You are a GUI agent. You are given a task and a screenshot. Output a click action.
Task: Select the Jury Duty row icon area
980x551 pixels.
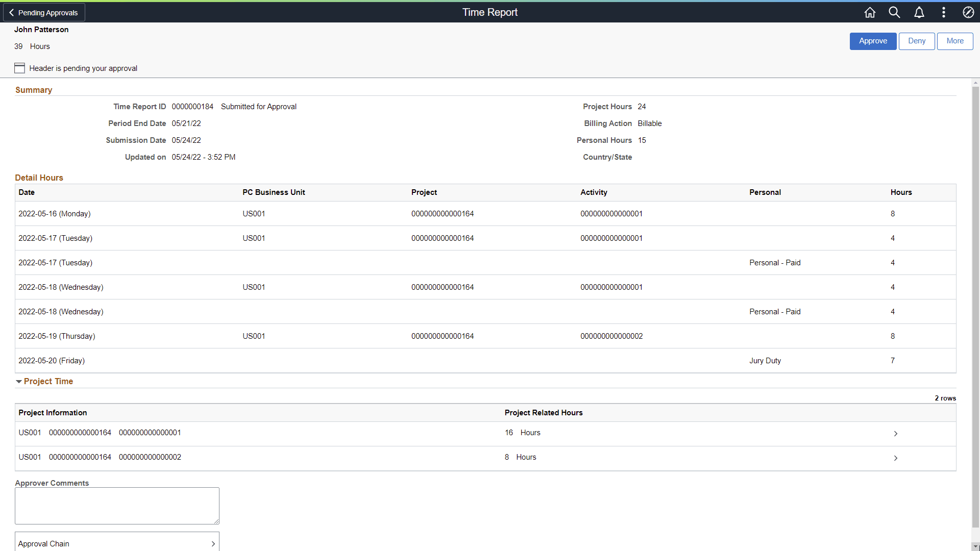tap(765, 361)
